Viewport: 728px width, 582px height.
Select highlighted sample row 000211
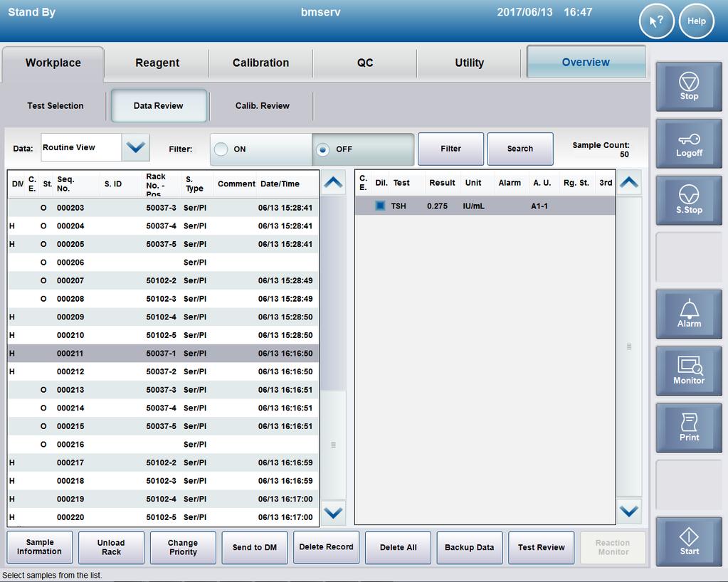(x=164, y=353)
